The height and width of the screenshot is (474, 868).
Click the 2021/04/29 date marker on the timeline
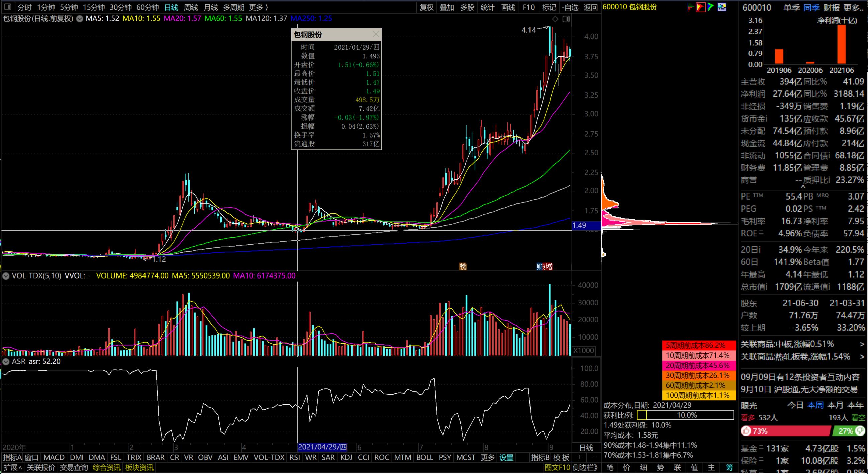coord(322,447)
